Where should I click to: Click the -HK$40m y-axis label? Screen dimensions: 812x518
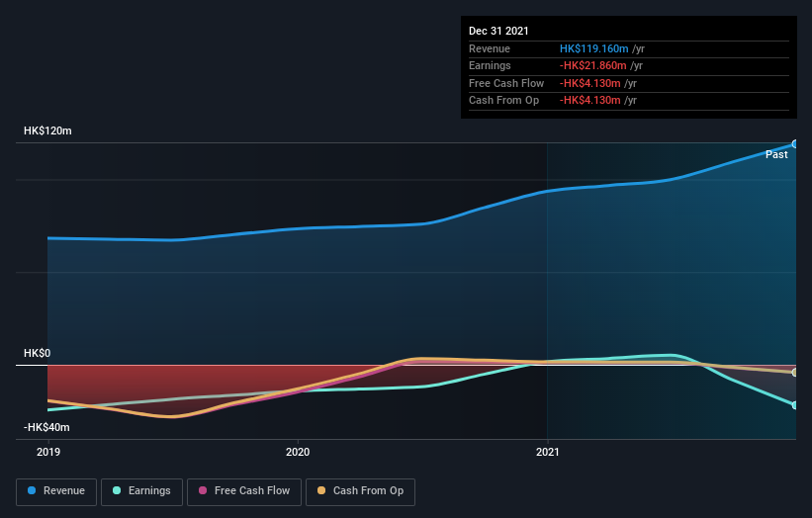(x=48, y=427)
